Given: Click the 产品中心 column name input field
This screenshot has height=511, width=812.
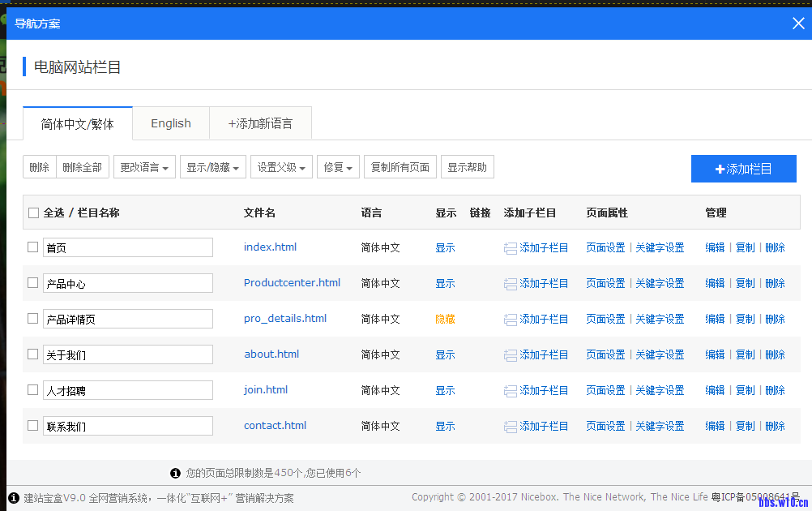Looking at the screenshot, I should (x=128, y=283).
